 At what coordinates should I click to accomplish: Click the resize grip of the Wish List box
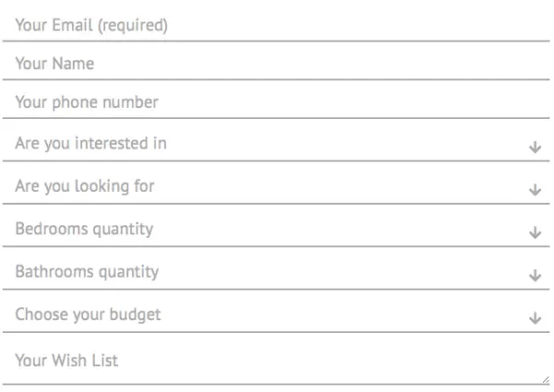(x=545, y=378)
